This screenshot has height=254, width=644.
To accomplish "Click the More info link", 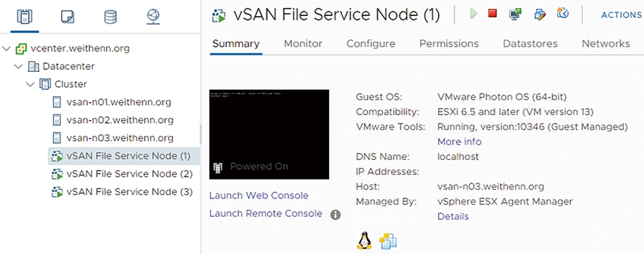I will (x=459, y=142).
